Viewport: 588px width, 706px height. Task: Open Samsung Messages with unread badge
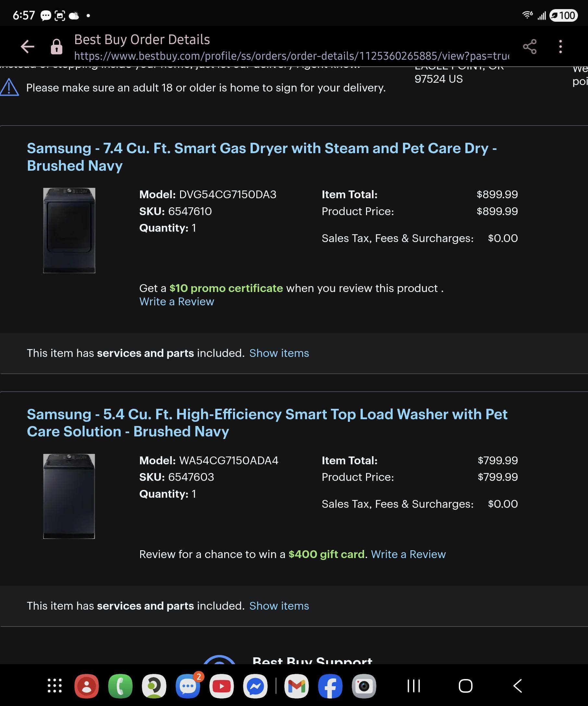coord(187,687)
